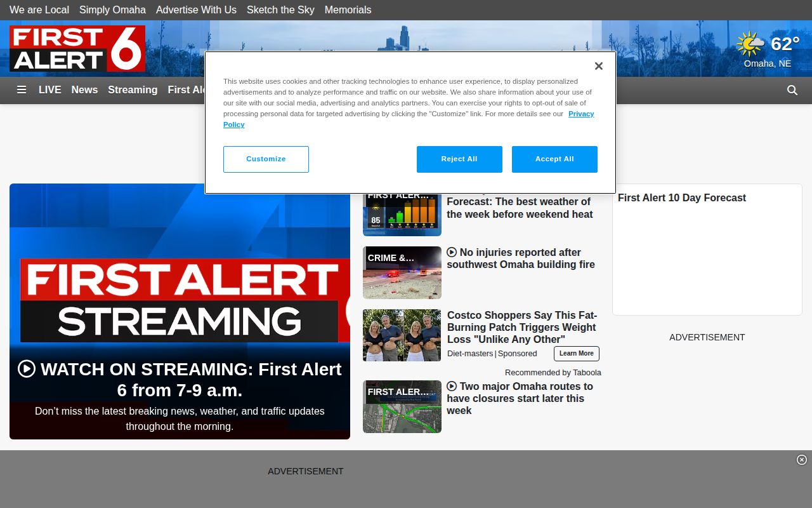Open First Alert 10 Day Forecast widget title
The height and width of the screenshot is (508, 812).
[x=682, y=198]
